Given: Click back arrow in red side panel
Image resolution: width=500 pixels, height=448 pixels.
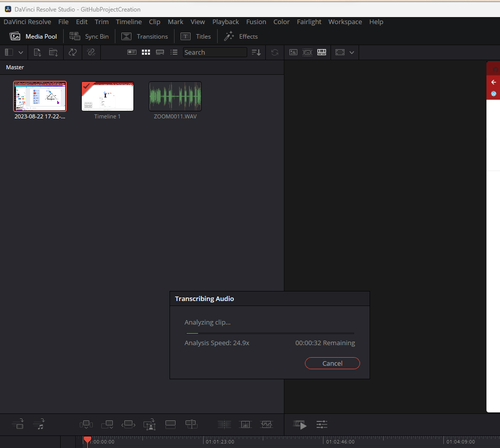Looking at the screenshot, I should coord(493,82).
